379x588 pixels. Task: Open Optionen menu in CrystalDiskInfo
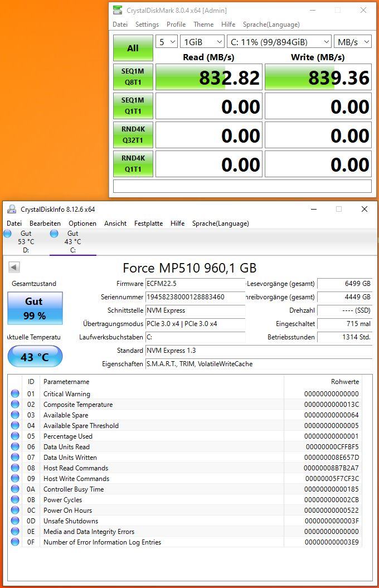tap(82, 223)
